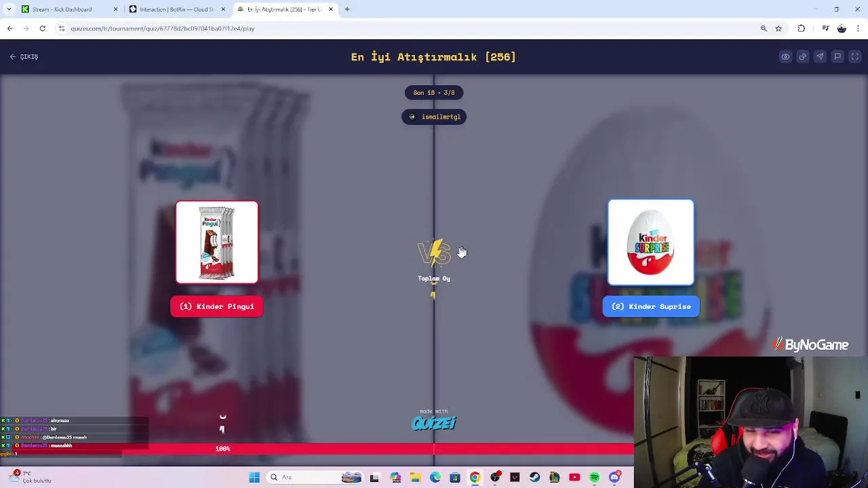Focus the quizei.com address bar
Image resolution: width=868 pixels, height=488 pixels.
coord(407,28)
